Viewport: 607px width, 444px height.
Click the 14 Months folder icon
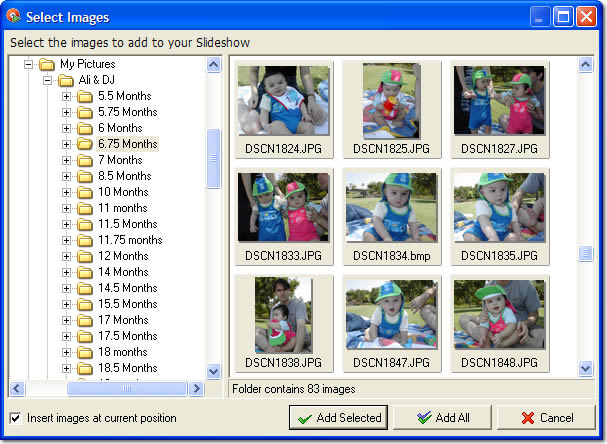(x=85, y=272)
